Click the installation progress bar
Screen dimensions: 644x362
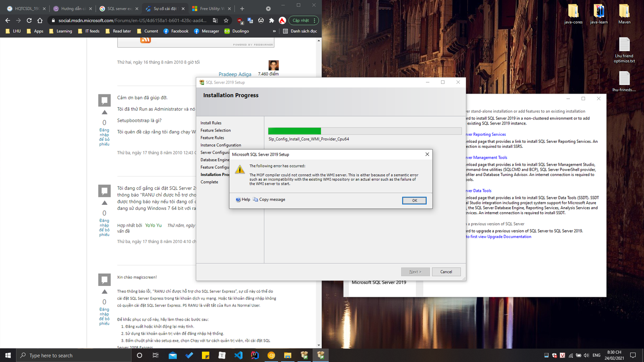[365, 131]
